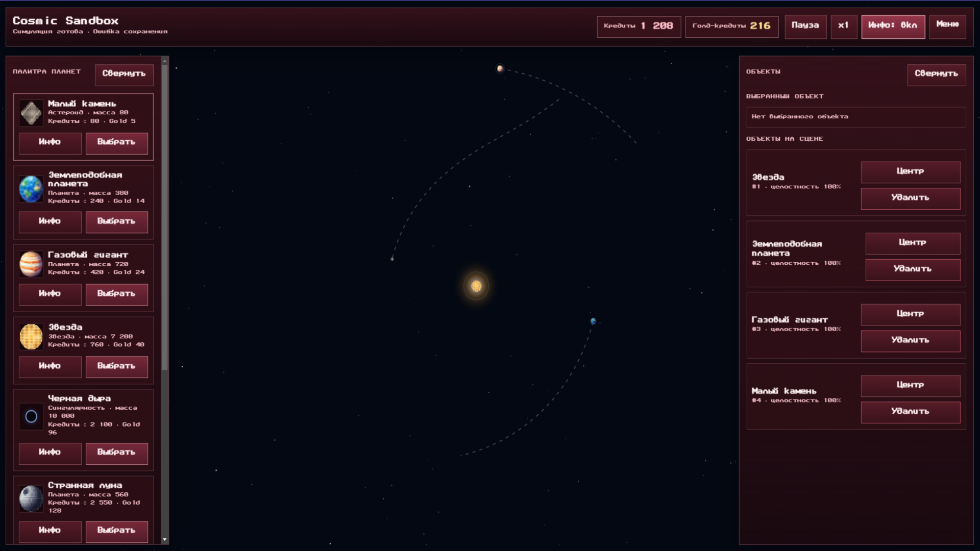Collapse the Палитра планет panel
This screenshot has height=551, width=980.
124,74
